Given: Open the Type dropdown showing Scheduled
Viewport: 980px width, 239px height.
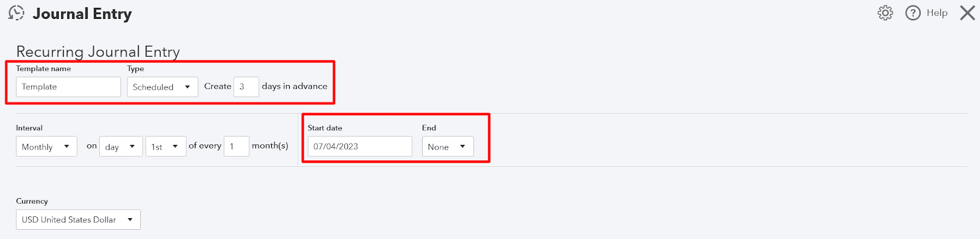Looking at the screenshot, I should pos(162,87).
